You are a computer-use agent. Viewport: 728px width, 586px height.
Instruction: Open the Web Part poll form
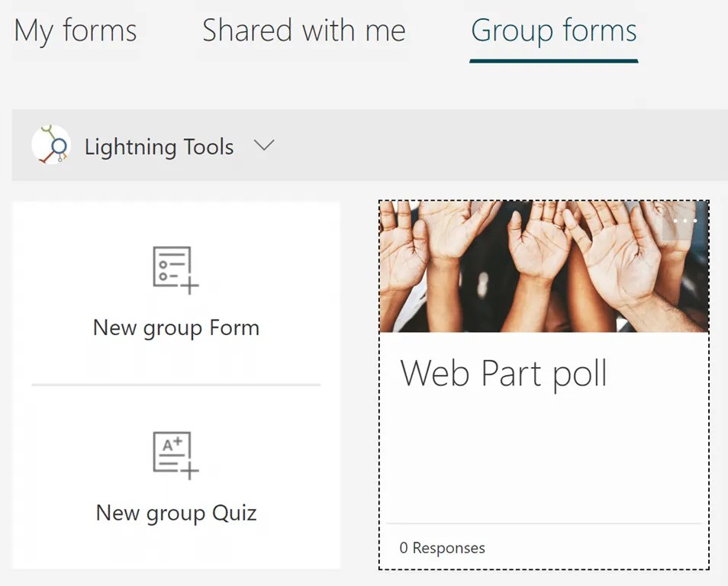pos(504,373)
